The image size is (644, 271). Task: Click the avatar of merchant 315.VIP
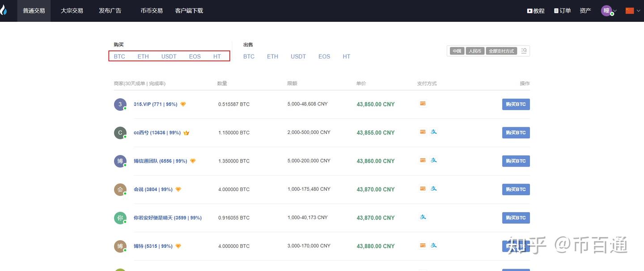pyautogui.click(x=120, y=104)
